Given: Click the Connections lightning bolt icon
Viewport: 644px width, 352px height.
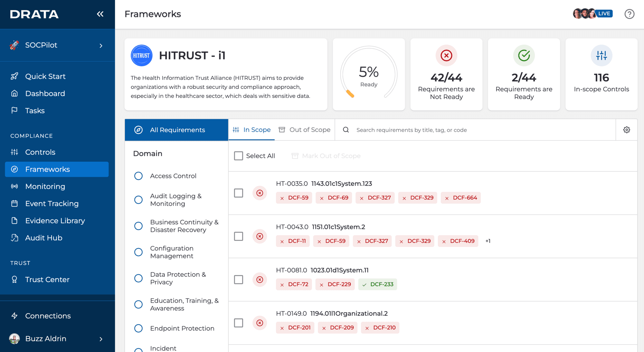Looking at the screenshot, I should point(14,316).
